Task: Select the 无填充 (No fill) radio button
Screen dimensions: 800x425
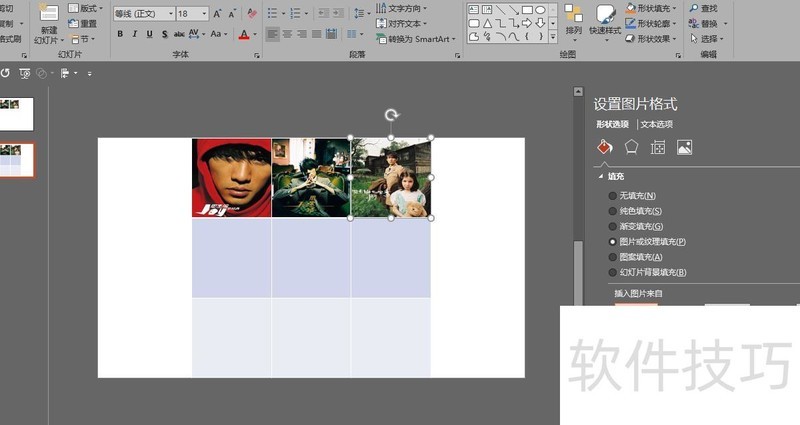Action: point(613,196)
